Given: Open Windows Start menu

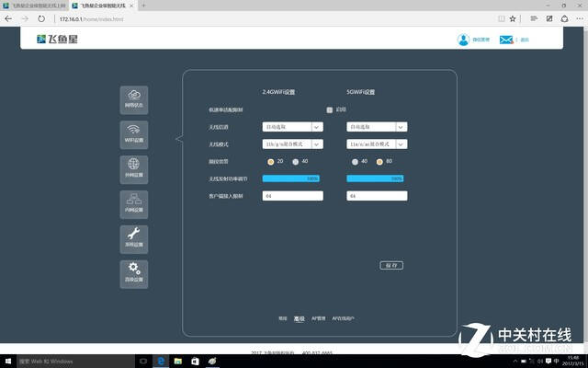Looking at the screenshot, I should [x=8, y=362].
